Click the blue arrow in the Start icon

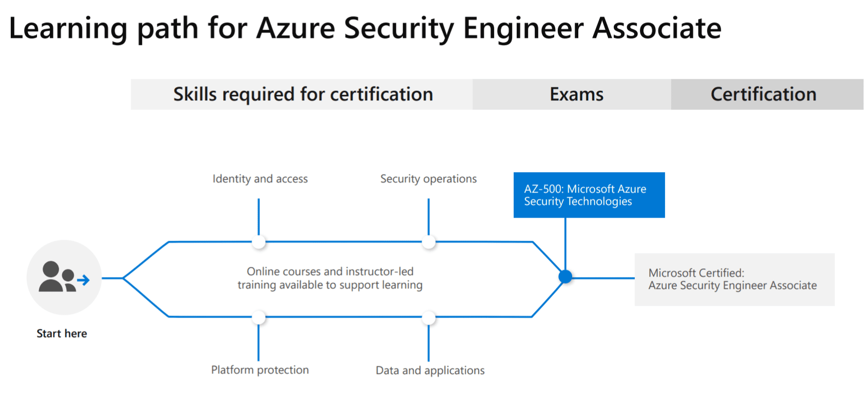pos(83,280)
